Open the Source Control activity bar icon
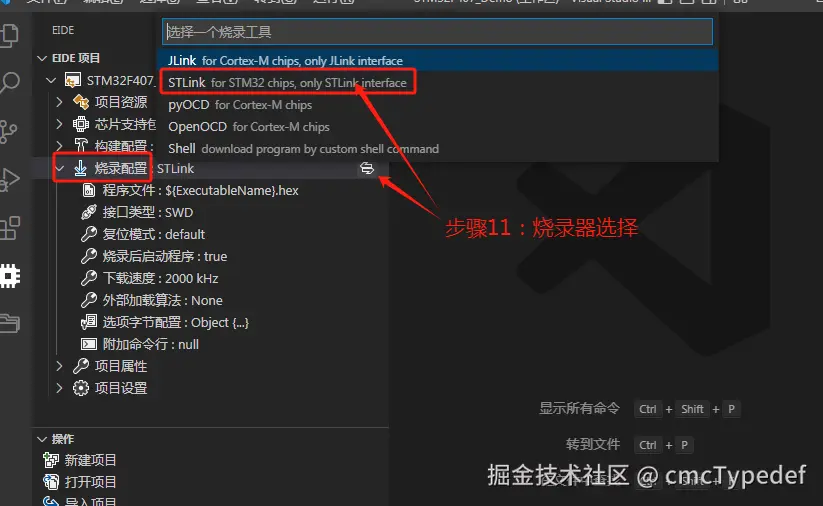Screen dimensions: 823x506 click(x=8, y=131)
